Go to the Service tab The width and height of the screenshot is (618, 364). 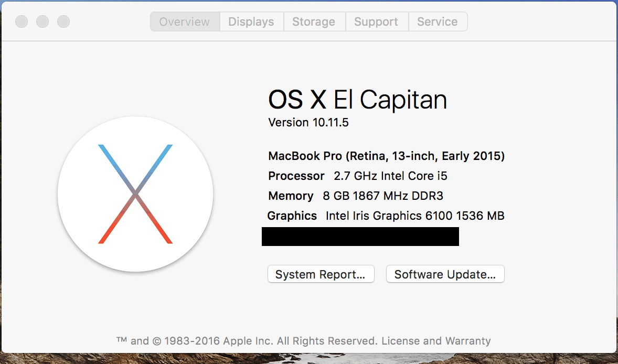(x=437, y=22)
